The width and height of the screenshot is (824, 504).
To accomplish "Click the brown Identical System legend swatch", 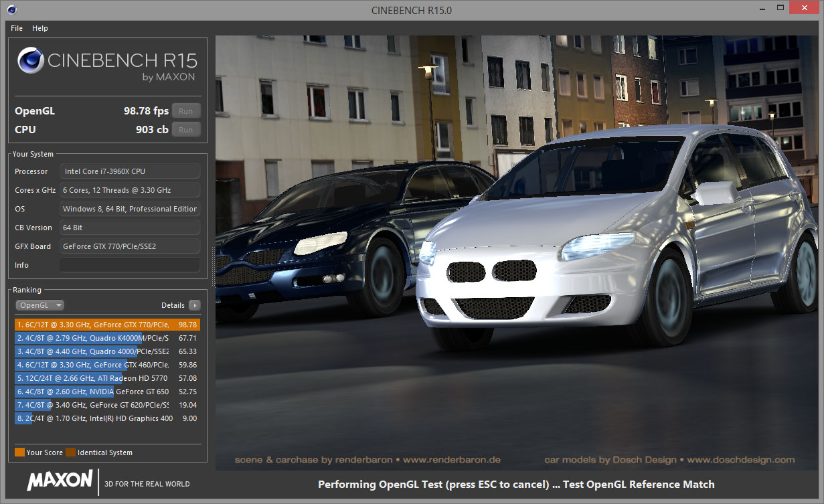I will click(x=70, y=452).
